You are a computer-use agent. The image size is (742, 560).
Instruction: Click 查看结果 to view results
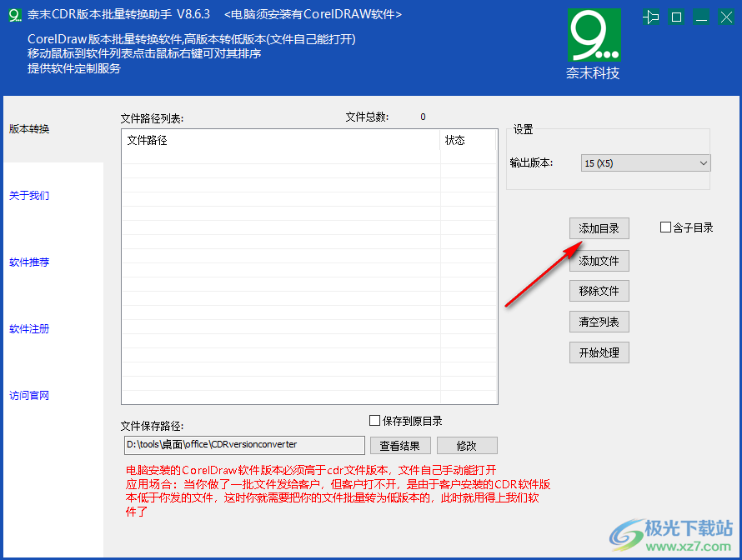[x=401, y=445]
